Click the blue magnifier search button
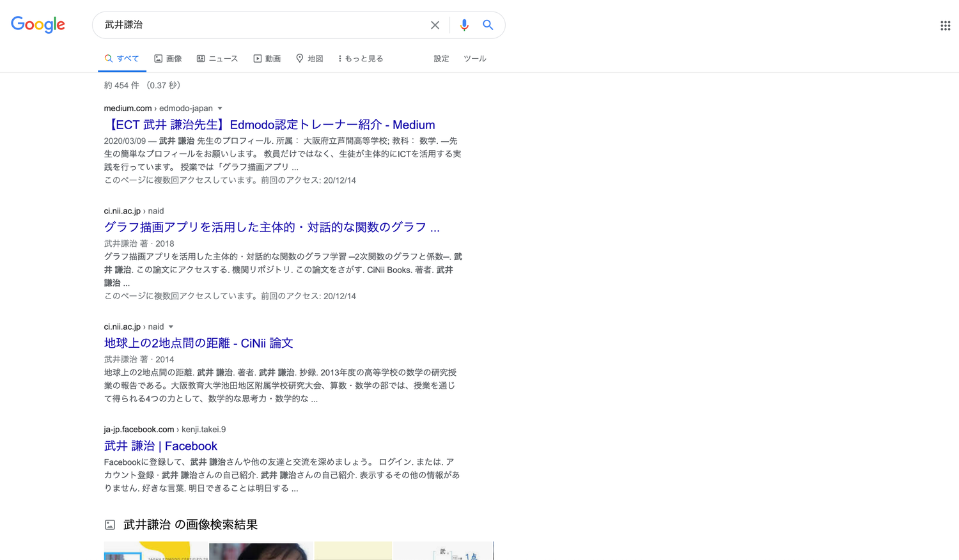The width and height of the screenshot is (959, 560). coord(488,25)
